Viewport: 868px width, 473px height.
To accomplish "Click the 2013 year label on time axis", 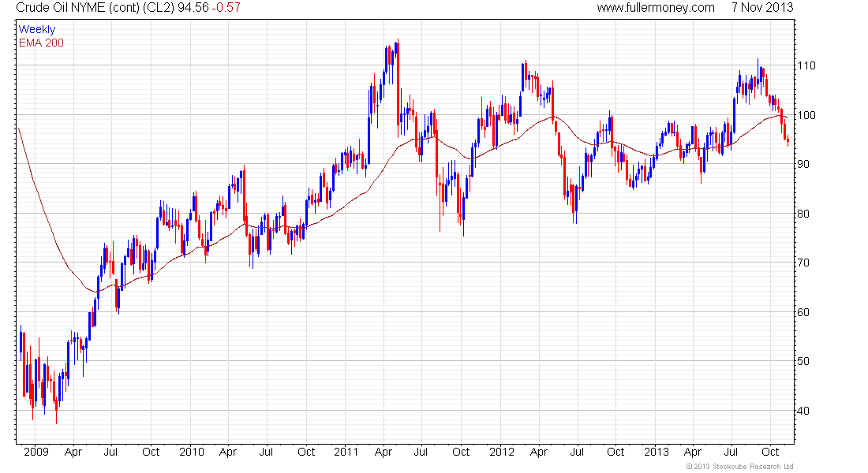I will pyautogui.click(x=657, y=452).
